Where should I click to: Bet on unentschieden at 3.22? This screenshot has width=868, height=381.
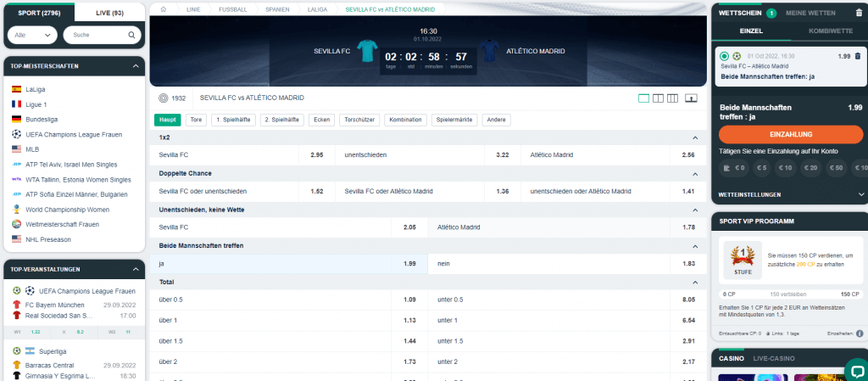[428, 155]
